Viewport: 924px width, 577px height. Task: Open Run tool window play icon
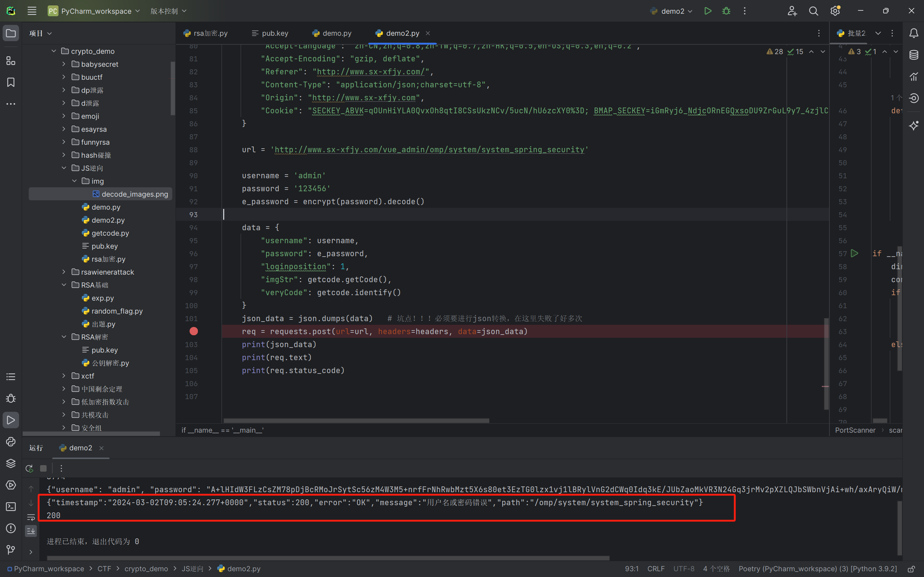click(x=11, y=420)
